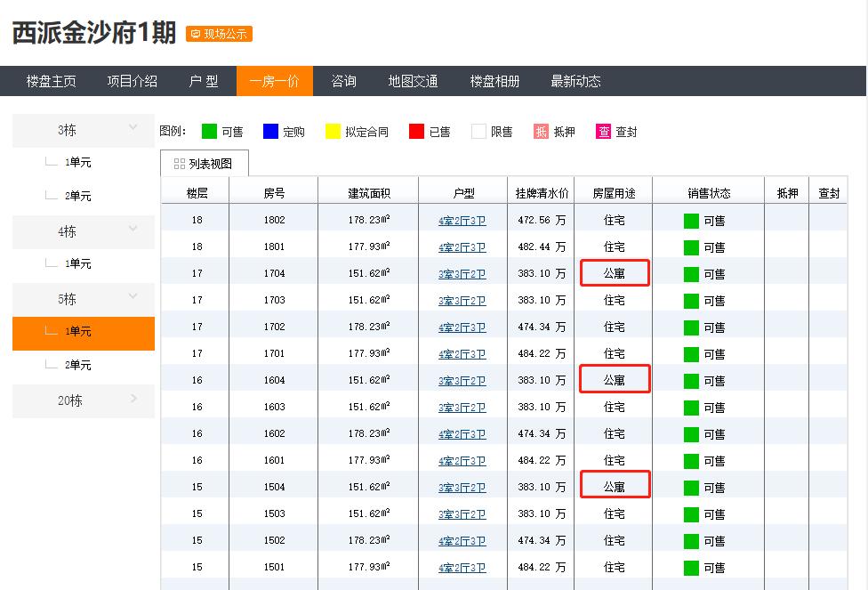This screenshot has width=868, height=590.
Task: Switch to the 地图交通 tab
Action: pos(413,81)
